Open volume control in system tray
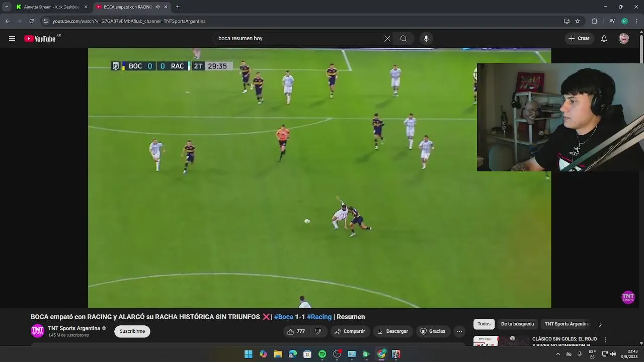The width and height of the screenshot is (644, 362). [613, 354]
